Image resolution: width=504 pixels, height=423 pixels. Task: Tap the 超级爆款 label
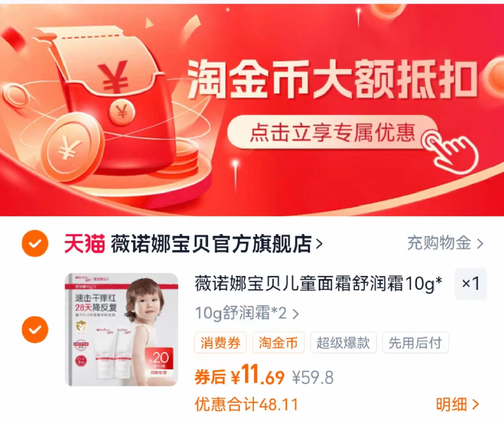[343, 343]
